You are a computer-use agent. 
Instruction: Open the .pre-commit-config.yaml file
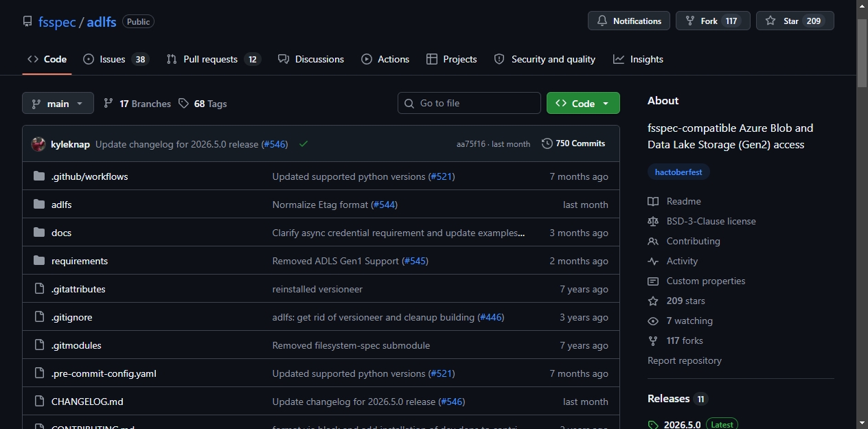click(x=104, y=373)
